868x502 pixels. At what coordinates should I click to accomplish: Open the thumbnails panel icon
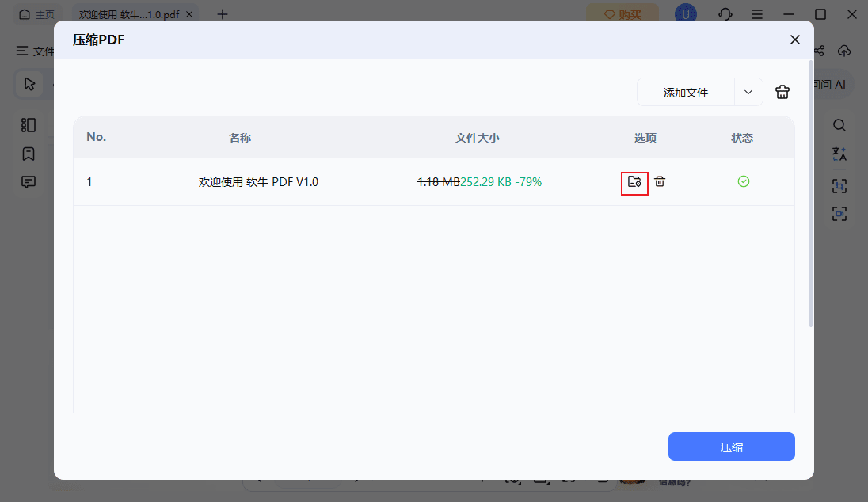(29, 125)
